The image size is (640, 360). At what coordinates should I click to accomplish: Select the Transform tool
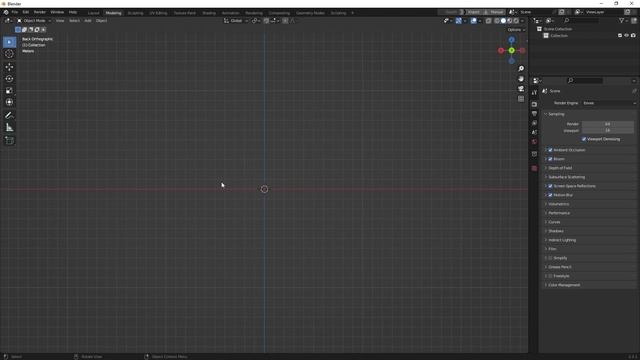pyautogui.click(x=9, y=102)
